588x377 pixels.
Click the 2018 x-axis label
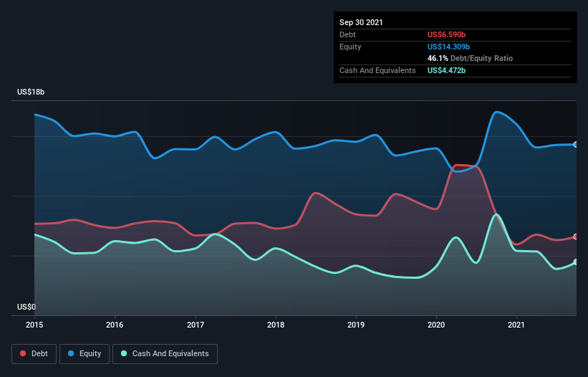click(x=276, y=325)
